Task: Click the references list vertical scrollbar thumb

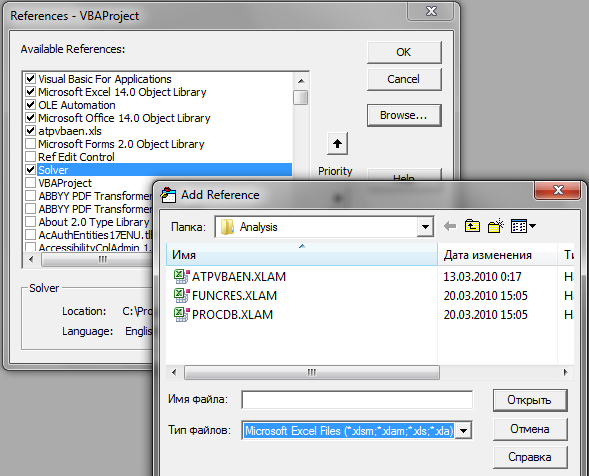Action: pos(301,98)
